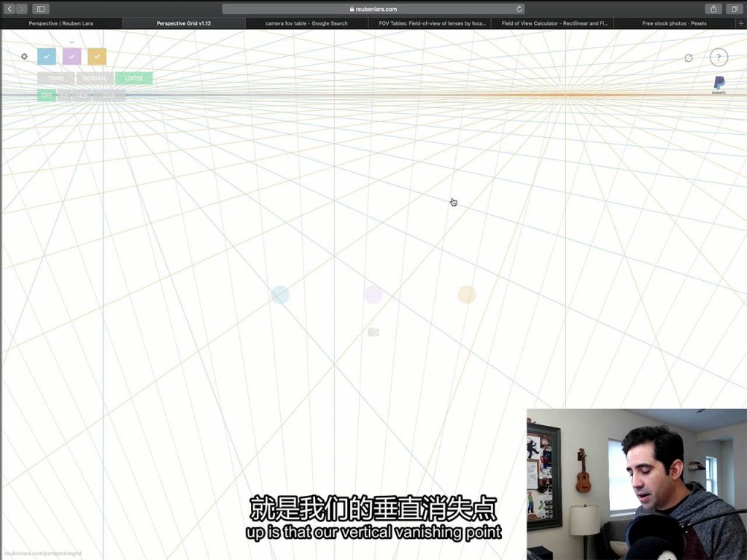This screenshot has width=747, height=560.
Task: Click the faint camera icon on the grid
Action: (373, 332)
